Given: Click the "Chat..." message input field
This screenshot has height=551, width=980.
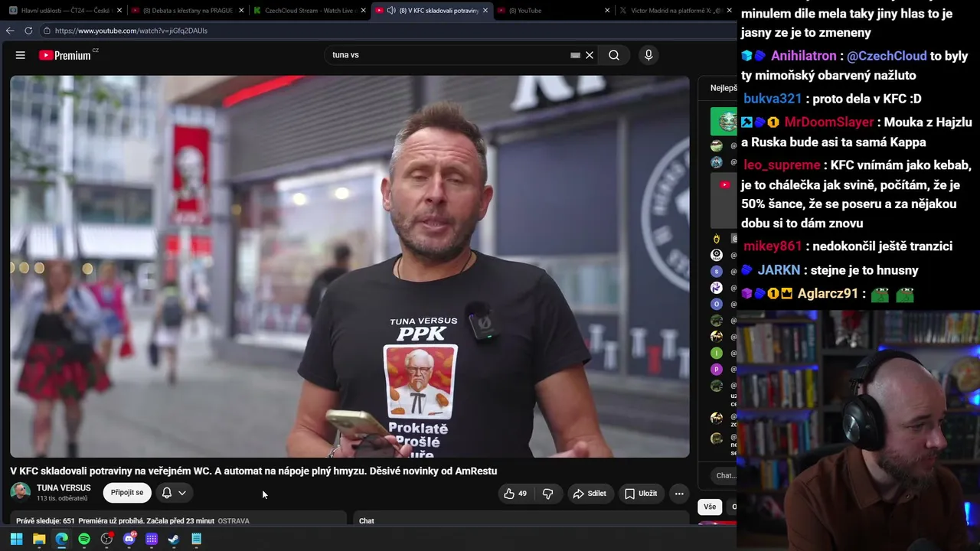Looking at the screenshot, I should pos(725,475).
